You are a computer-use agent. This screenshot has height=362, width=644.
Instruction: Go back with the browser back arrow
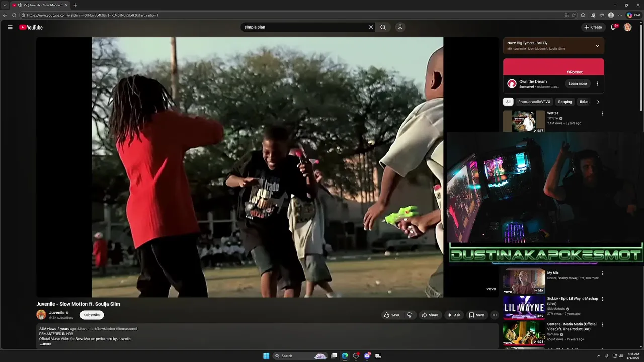[x=5, y=15]
